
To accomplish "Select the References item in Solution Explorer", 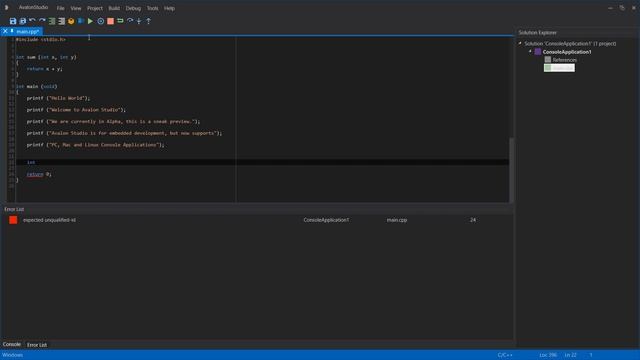I will coord(564,60).
